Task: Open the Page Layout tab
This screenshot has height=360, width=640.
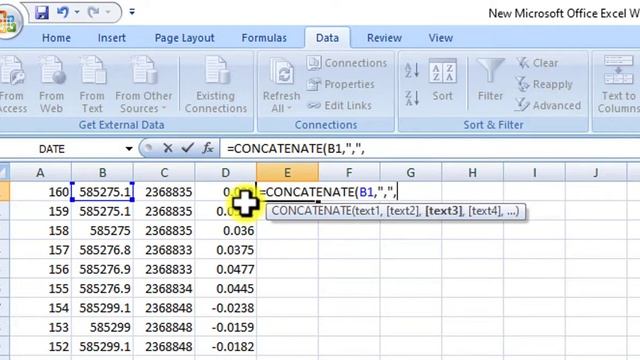Action: 184,38
